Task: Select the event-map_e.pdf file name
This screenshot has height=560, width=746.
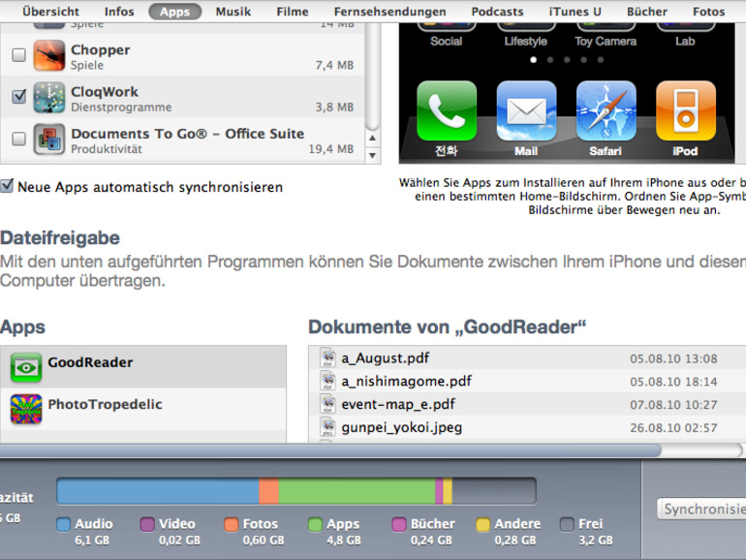Action: coord(398,404)
